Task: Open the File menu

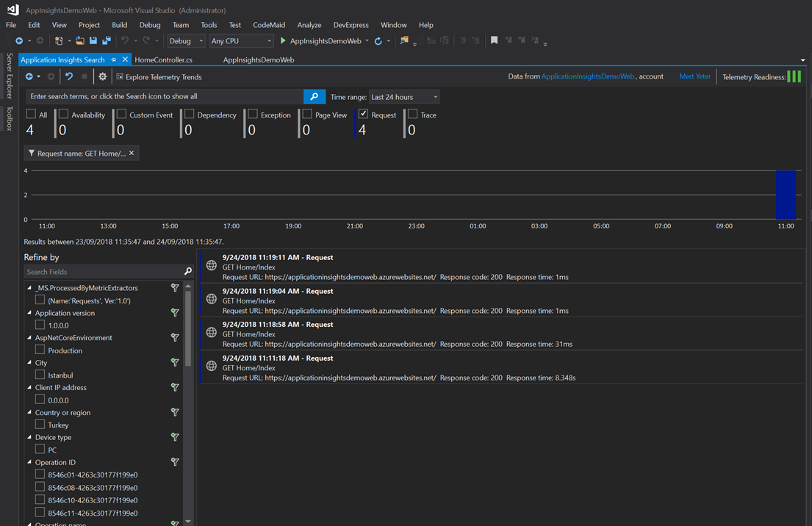Action: click(x=11, y=25)
